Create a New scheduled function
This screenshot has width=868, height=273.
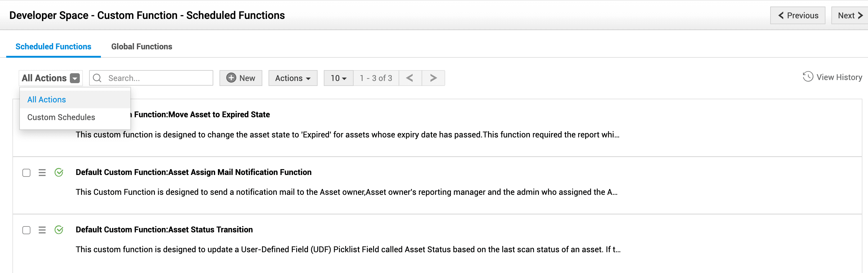pyautogui.click(x=241, y=78)
